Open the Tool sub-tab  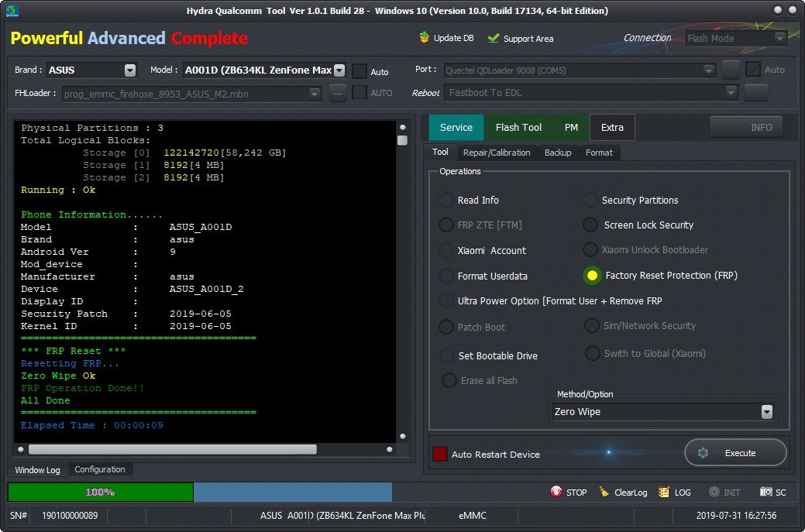[x=440, y=152]
